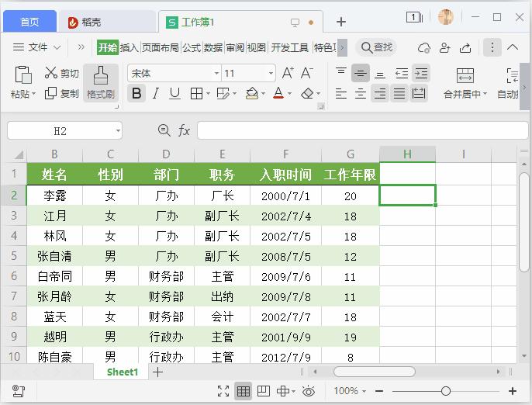This screenshot has width=532, height=405.
Task: Click the Merge and Center button
Action: (x=465, y=83)
